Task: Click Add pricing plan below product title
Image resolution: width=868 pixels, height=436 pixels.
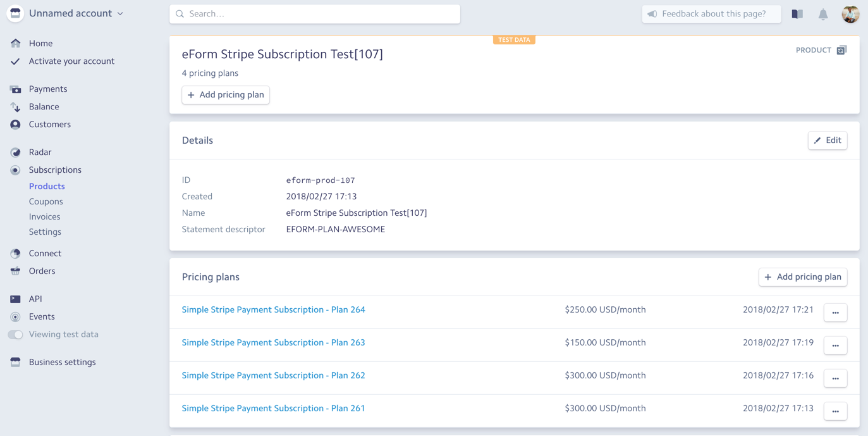Action: (x=226, y=95)
